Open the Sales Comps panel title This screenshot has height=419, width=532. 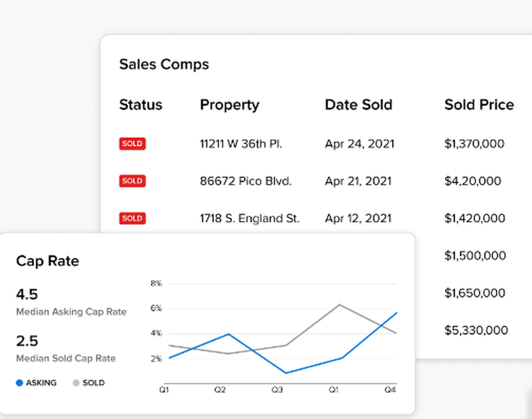pos(164,64)
